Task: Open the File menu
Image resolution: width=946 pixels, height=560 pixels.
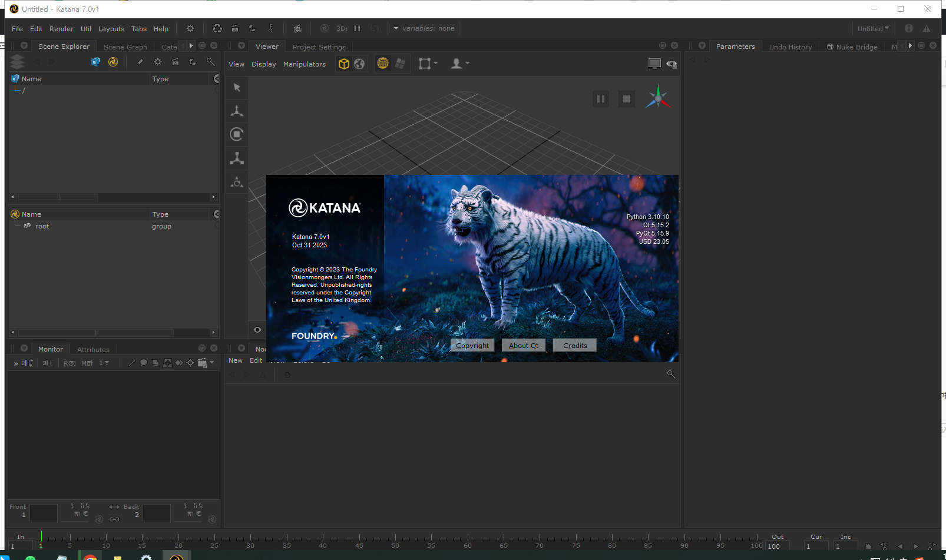Action: (17, 29)
